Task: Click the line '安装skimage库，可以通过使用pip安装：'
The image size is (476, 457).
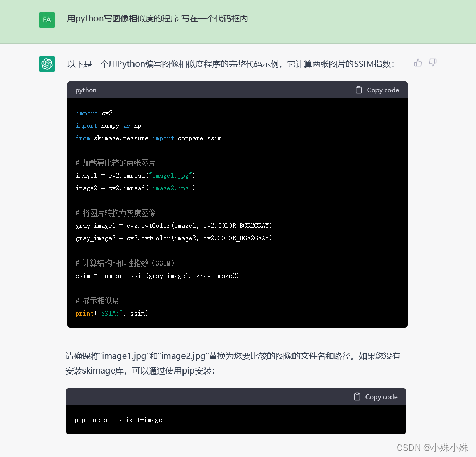Action: (x=140, y=371)
